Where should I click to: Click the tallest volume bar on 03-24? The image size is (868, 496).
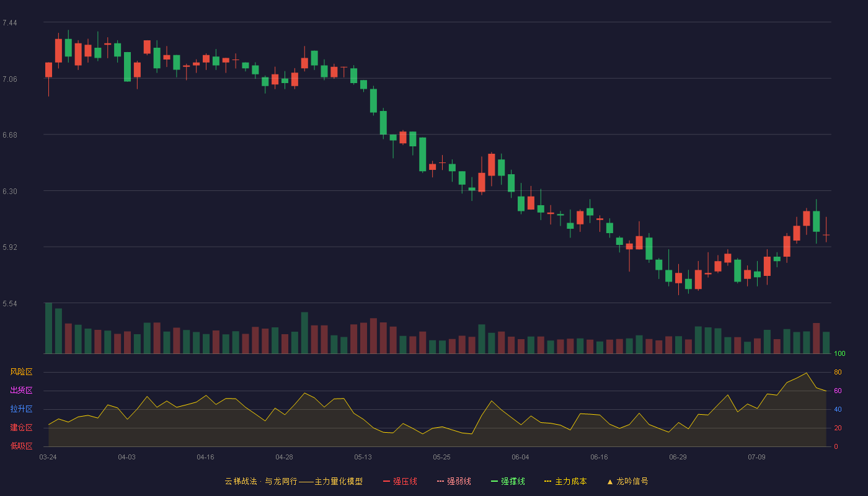[x=48, y=328]
